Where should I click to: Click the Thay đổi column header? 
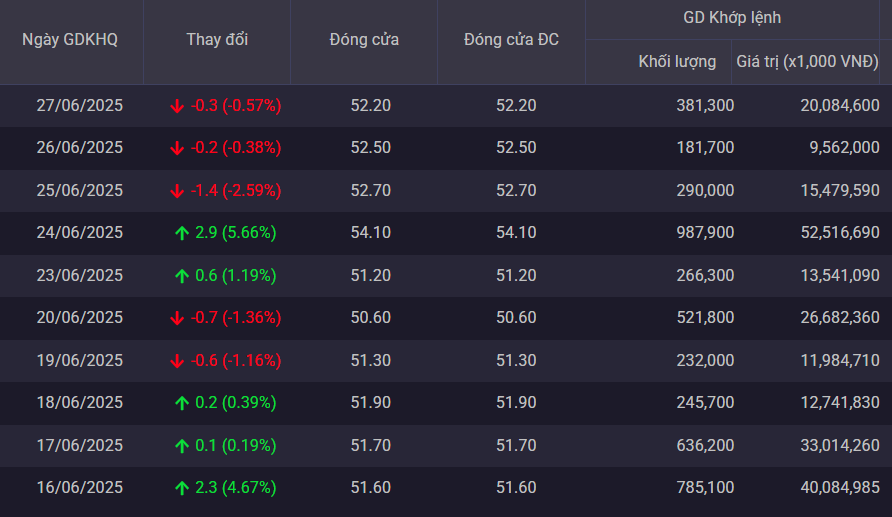point(217,40)
